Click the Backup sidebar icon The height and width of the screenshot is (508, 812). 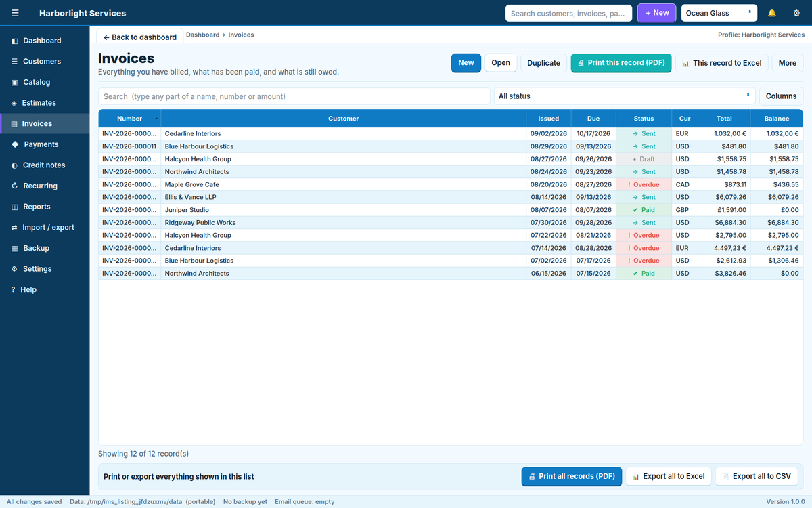coord(15,248)
